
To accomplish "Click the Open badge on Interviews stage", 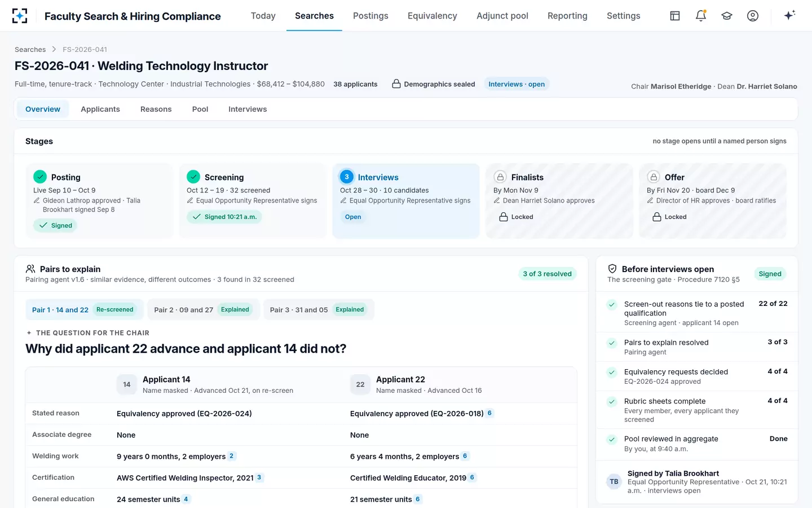I will click(353, 217).
